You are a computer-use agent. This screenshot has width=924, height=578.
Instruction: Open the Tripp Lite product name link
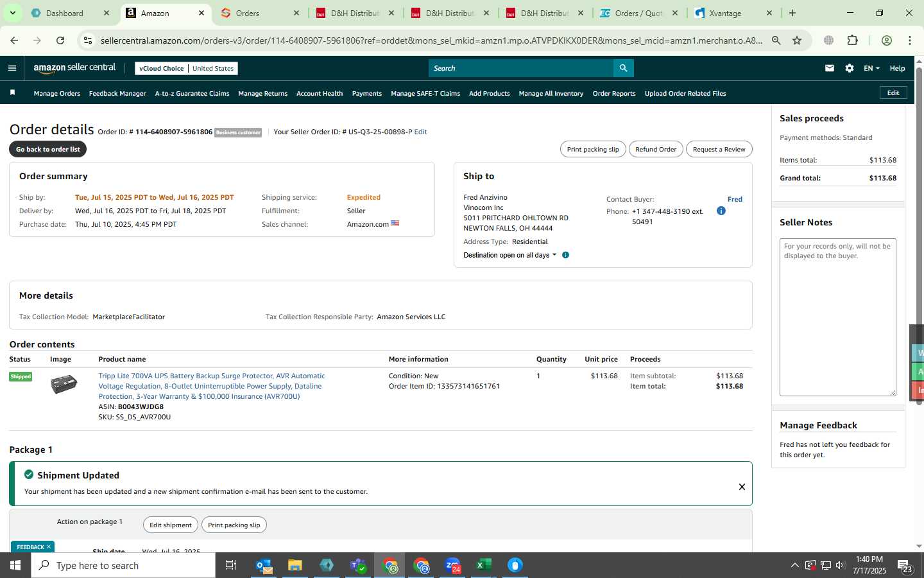click(x=212, y=386)
